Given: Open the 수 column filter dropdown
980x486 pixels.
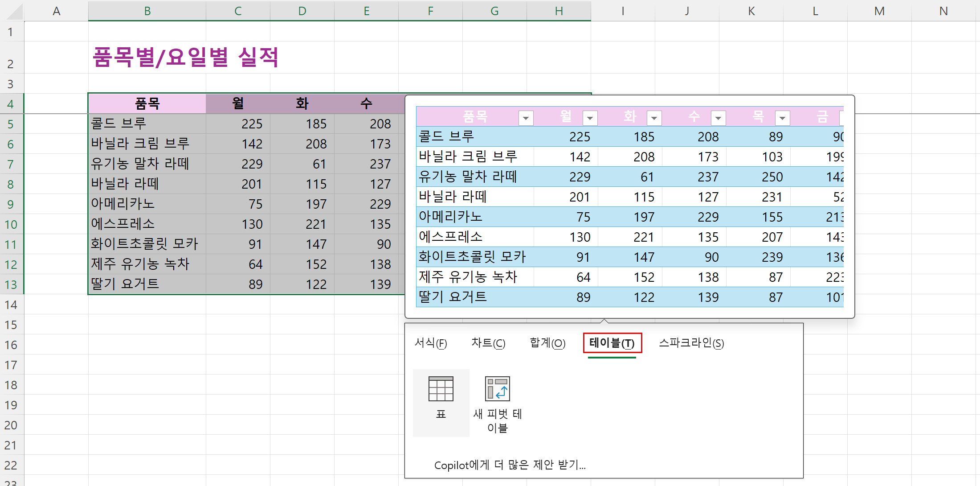Looking at the screenshot, I should point(718,118).
